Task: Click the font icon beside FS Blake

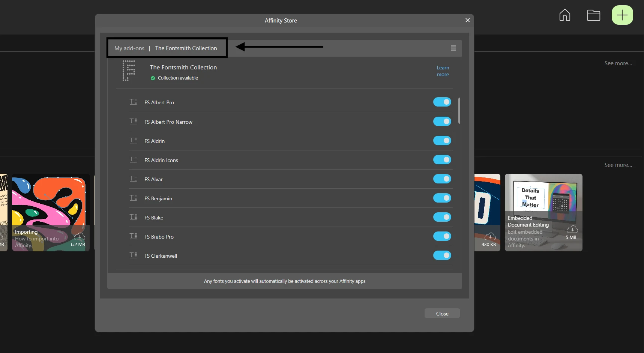Action: point(133,217)
